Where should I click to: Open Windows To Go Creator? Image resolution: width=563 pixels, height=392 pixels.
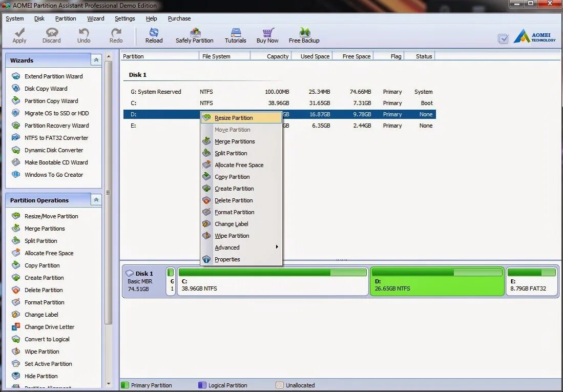tap(54, 175)
